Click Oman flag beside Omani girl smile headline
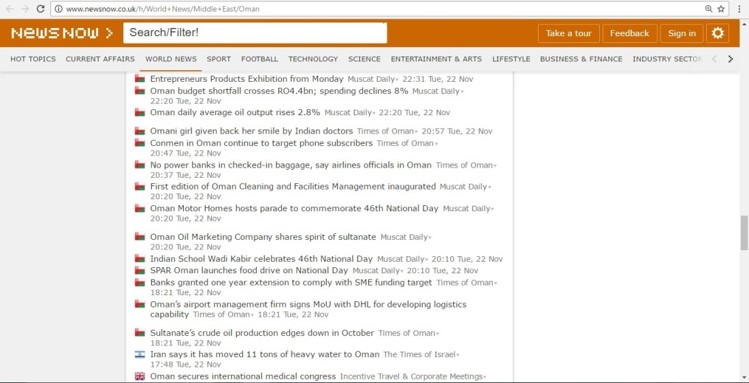 [139, 131]
